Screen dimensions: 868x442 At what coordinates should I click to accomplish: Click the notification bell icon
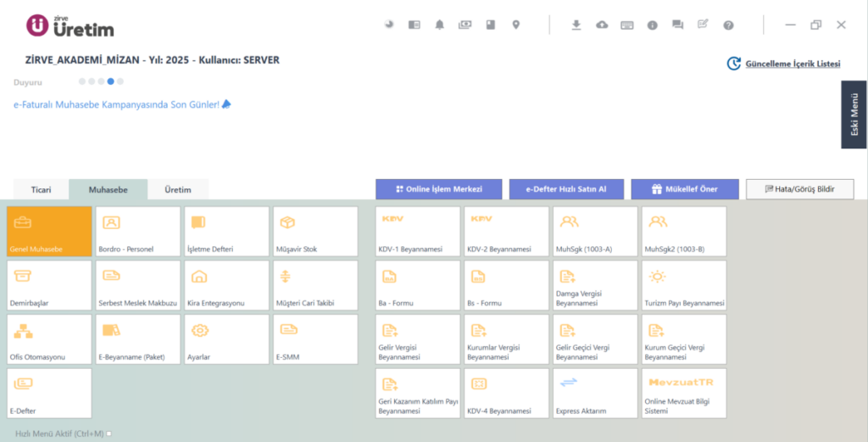[x=440, y=25]
